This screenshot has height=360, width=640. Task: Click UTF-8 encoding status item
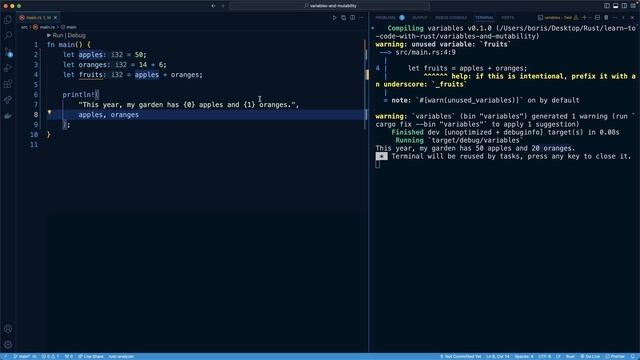pyautogui.click(x=545, y=356)
